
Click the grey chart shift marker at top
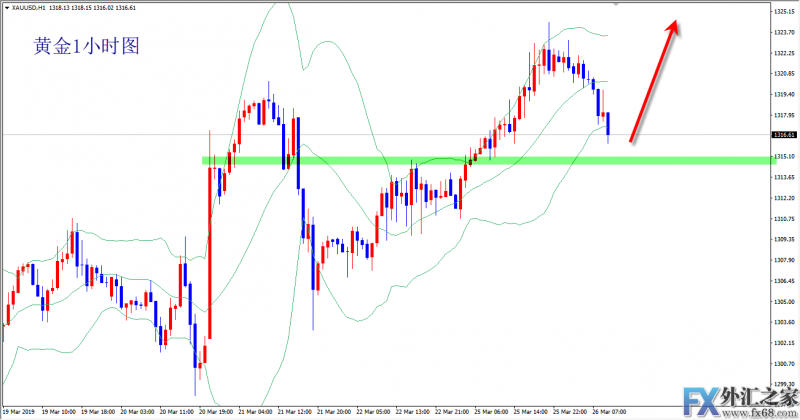617,5
